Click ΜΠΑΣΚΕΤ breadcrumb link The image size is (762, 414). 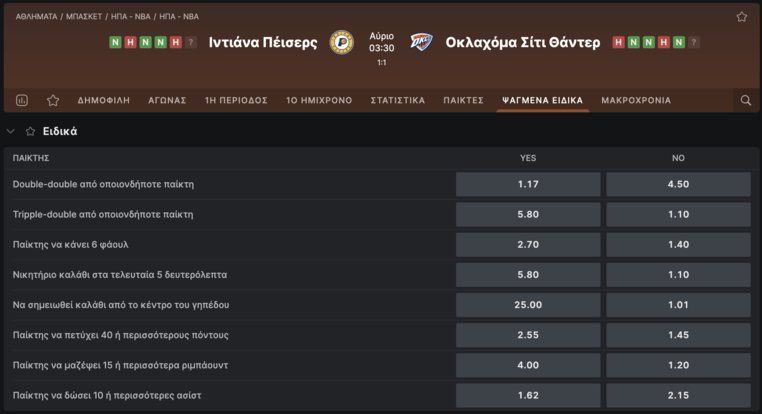coord(84,17)
